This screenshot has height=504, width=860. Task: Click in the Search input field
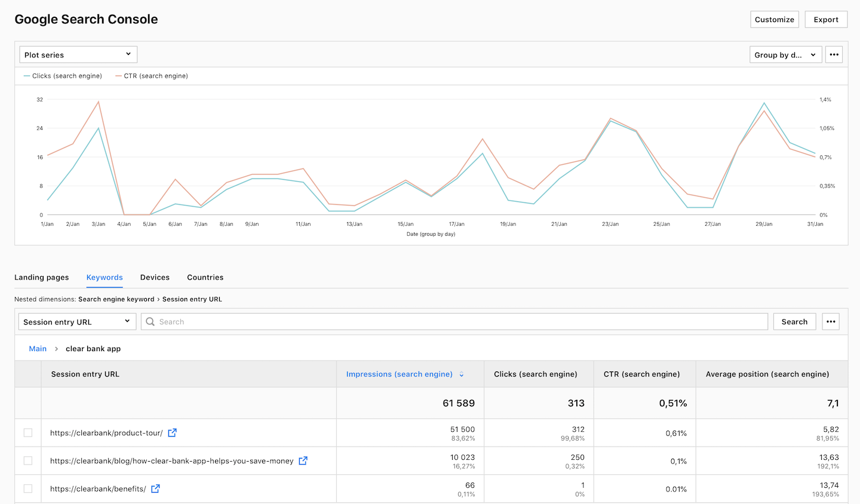pyautogui.click(x=454, y=322)
